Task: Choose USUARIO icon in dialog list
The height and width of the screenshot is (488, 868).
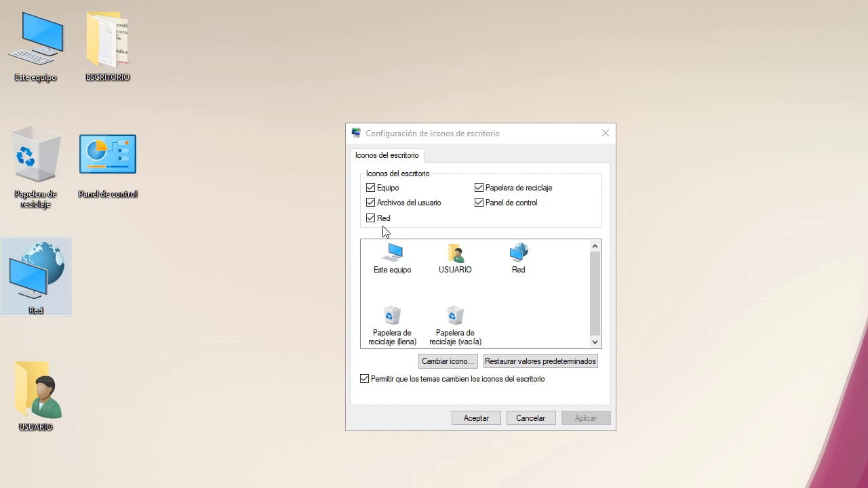Action: point(455,258)
